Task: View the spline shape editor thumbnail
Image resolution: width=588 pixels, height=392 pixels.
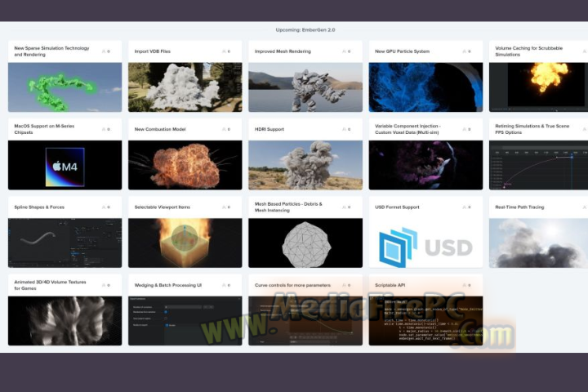Action: pyautogui.click(x=65, y=243)
